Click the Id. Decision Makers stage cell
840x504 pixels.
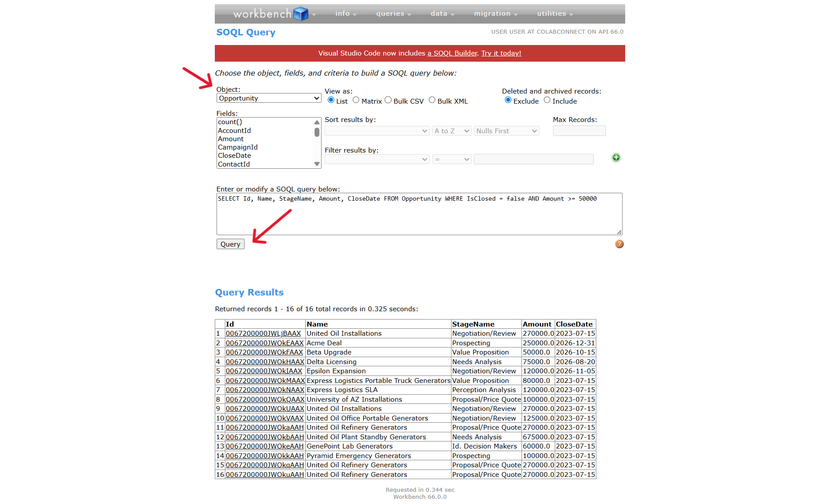486,446
